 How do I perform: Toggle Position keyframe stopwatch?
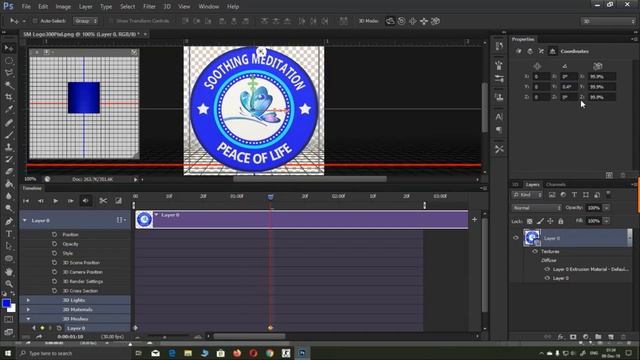[x=54, y=234]
